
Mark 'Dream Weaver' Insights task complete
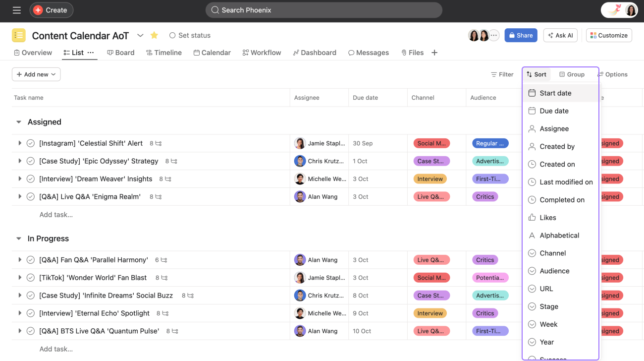coord(30,179)
